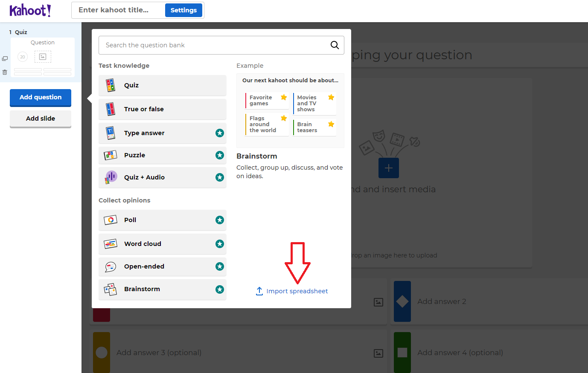Click the Collect opinions section heading
This screenshot has width=588, height=373.
(125, 200)
